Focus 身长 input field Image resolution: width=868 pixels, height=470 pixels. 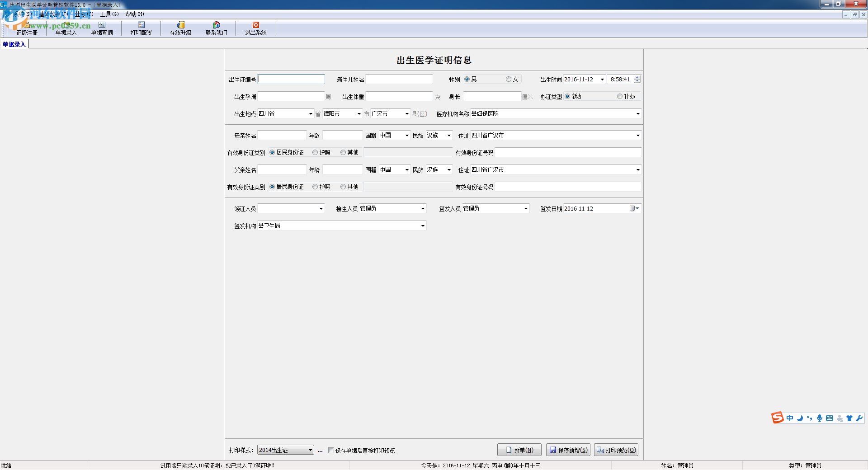pos(492,96)
